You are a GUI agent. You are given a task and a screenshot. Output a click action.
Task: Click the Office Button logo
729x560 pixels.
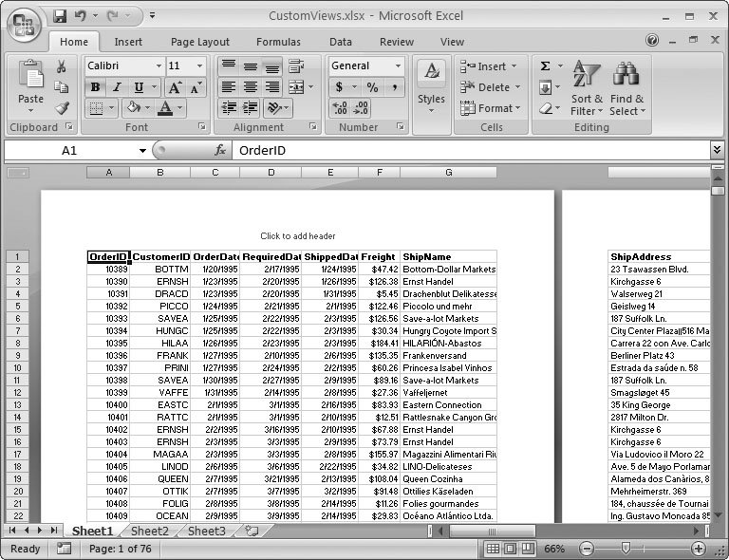click(x=25, y=23)
